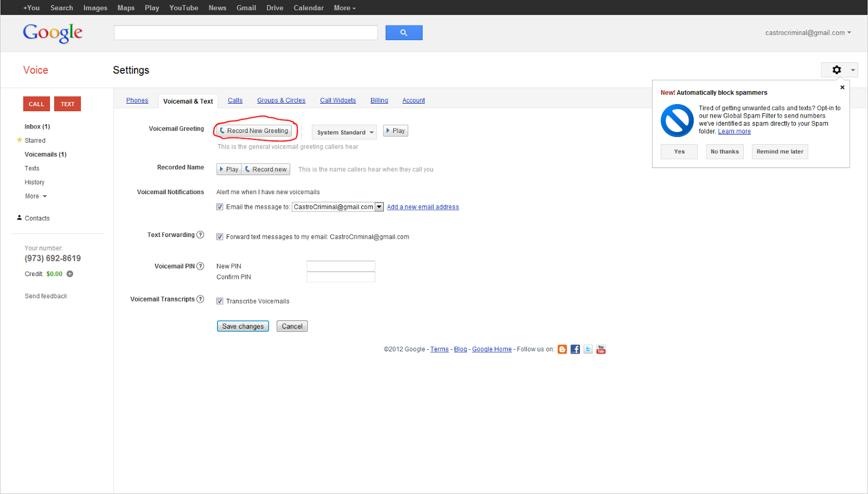Open Calendar in the top bar
868x494 pixels.
pyautogui.click(x=309, y=8)
